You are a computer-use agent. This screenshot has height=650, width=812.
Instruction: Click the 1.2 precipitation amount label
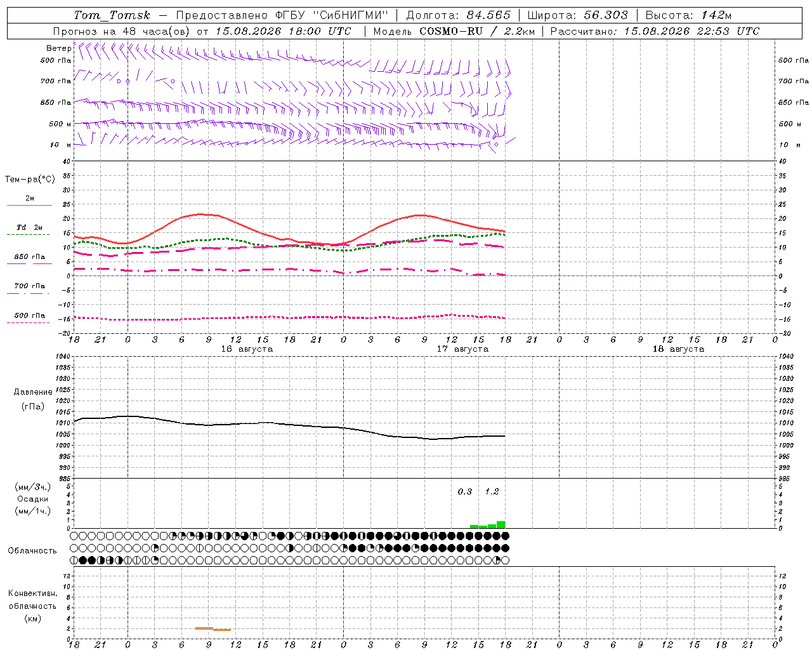[x=492, y=491]
